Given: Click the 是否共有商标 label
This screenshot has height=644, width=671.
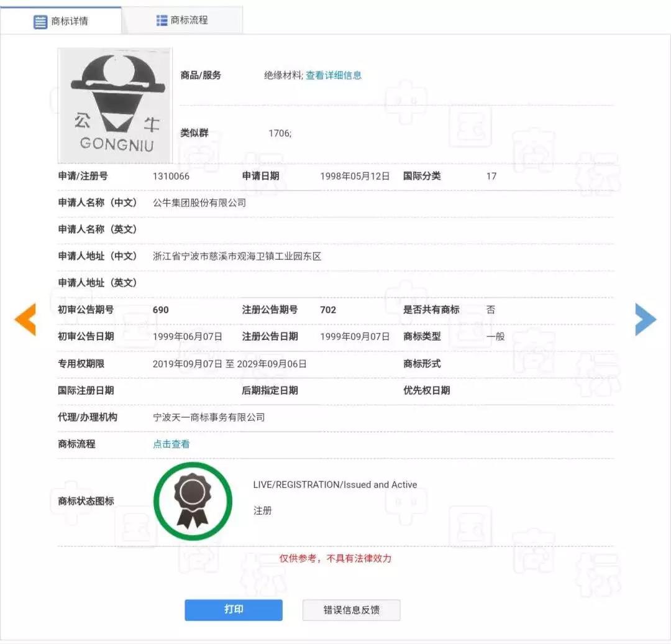Looking at the screenshot, I should point(431,310).
